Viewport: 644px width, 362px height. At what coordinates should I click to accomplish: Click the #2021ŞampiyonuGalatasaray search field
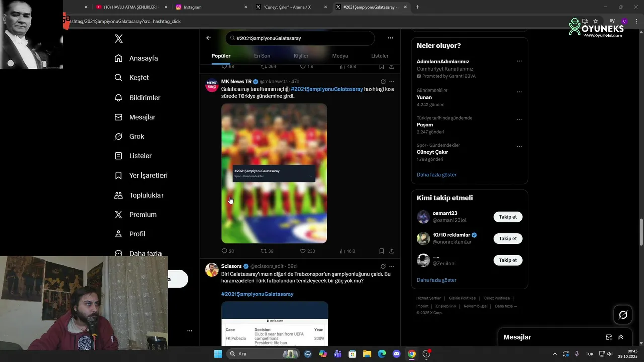tap(300, 38)
